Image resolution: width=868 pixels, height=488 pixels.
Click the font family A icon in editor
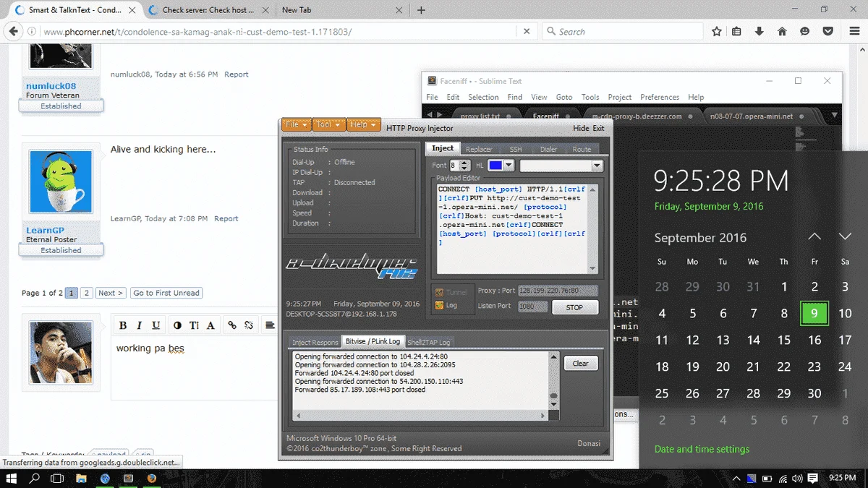point(210,325)
